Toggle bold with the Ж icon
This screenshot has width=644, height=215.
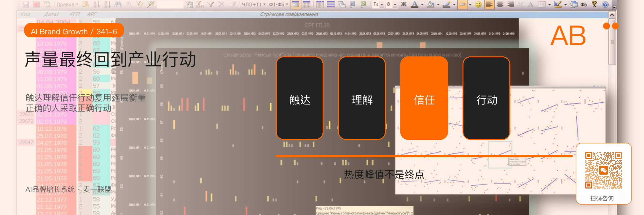(x=404, y=4)
